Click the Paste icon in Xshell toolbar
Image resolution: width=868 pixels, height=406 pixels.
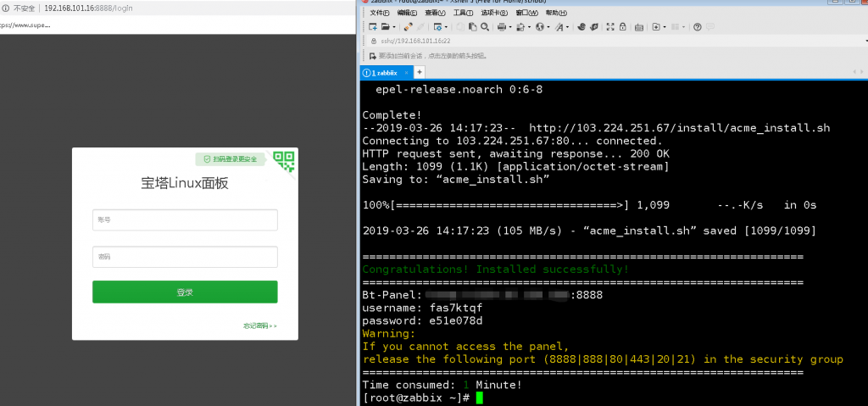tap(473, 26)
